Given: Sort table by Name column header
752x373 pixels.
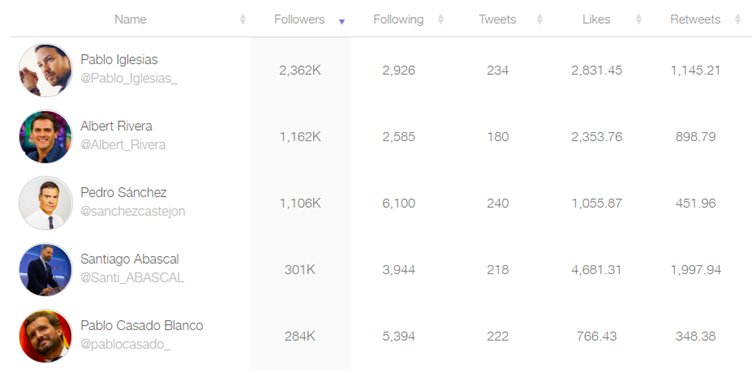Looking at the screenshot, I should (130, 19).
